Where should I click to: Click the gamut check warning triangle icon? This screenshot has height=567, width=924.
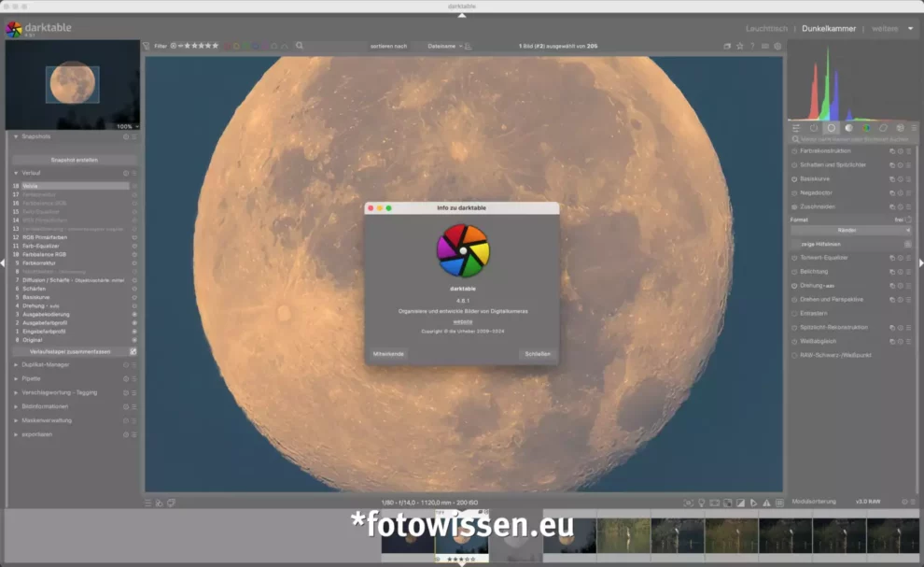click(x=766, y=503)
